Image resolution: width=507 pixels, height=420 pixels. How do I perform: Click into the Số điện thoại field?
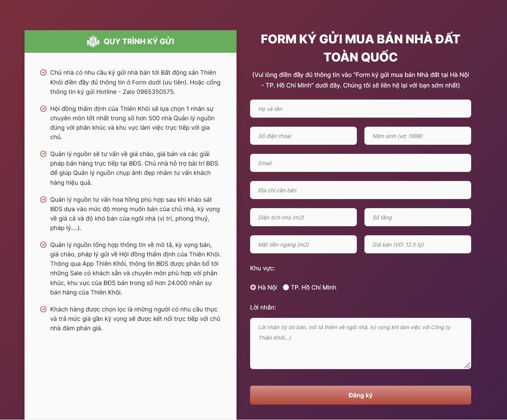(303, 136)
